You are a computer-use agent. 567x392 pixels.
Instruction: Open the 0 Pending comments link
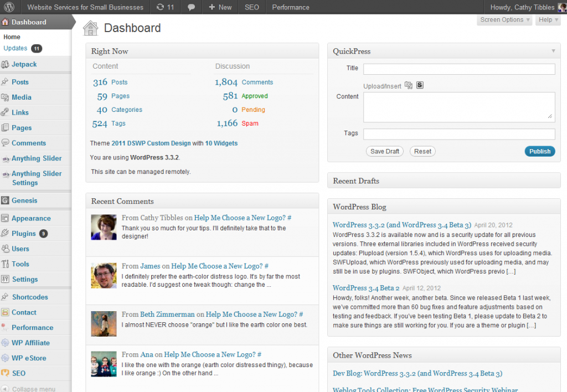click(x=249, y=110)
